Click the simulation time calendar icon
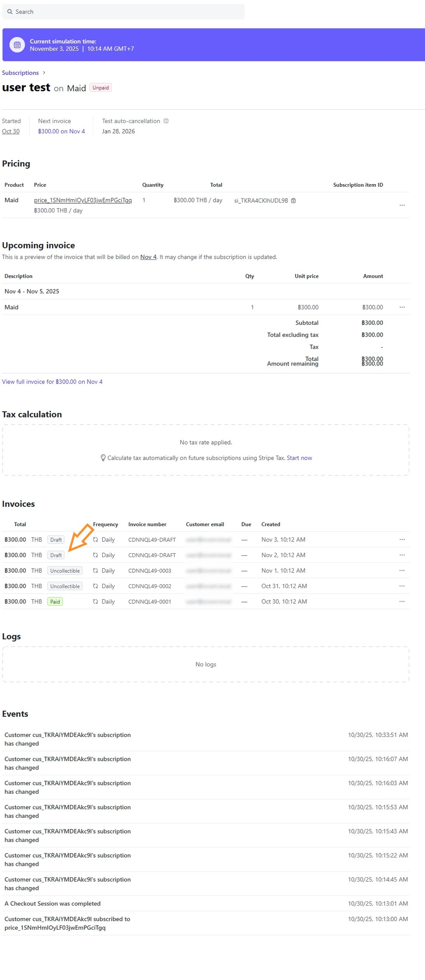 point(17,45)
